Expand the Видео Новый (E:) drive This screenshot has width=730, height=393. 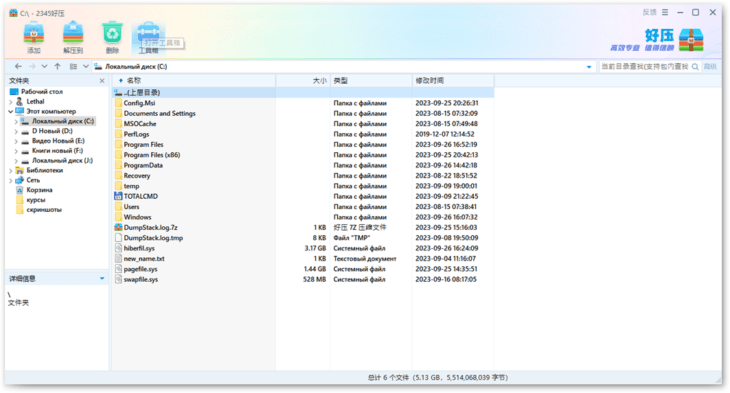point(16,141)
